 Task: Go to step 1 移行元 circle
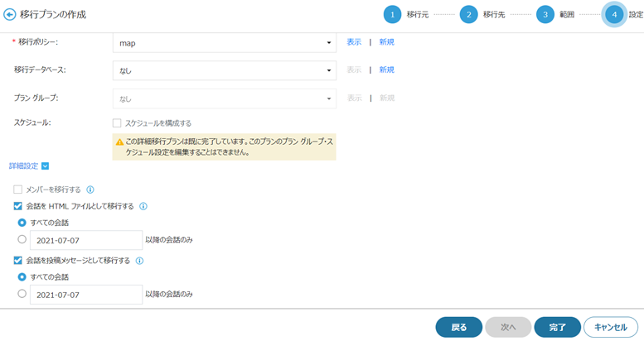[392, 15]
